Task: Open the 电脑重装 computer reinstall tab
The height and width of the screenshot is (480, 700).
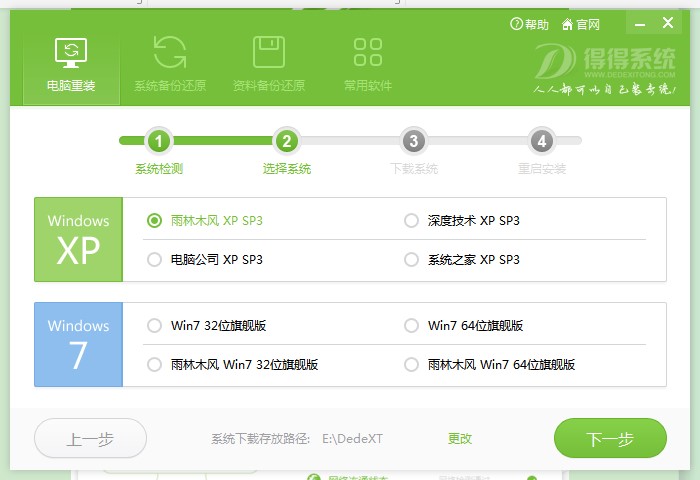Action: (x=71, y=65)
